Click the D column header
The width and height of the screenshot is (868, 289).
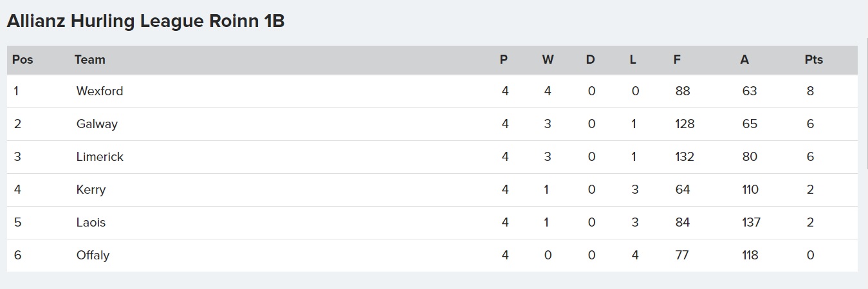590,59
